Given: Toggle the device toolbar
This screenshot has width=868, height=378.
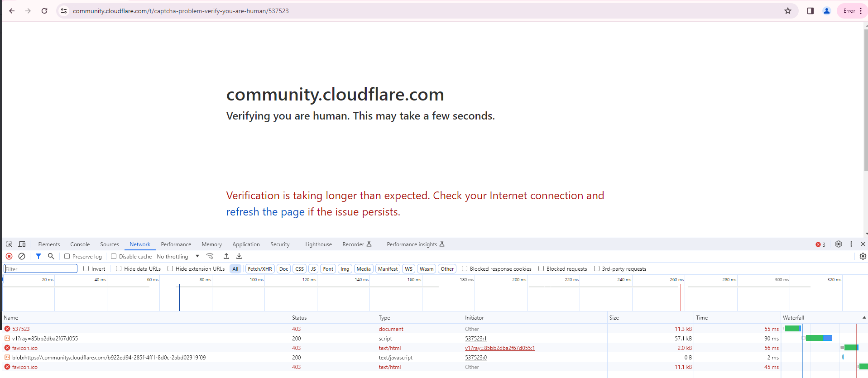Looking at the screenshot, I should coord(22,244).
